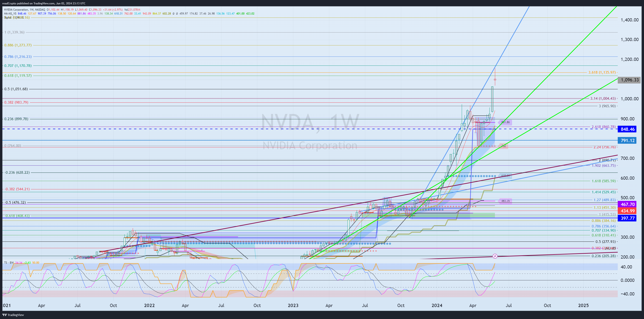This screenshot has width=644, height=319.
Task: Click the 2023 label on time axis
Action: tap(293, 305)
